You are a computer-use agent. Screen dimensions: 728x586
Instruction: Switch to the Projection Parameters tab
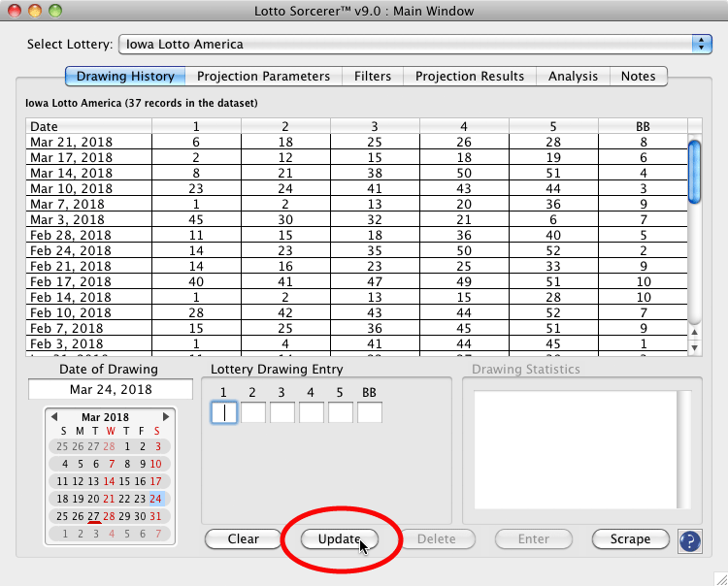tap(263, 76)
